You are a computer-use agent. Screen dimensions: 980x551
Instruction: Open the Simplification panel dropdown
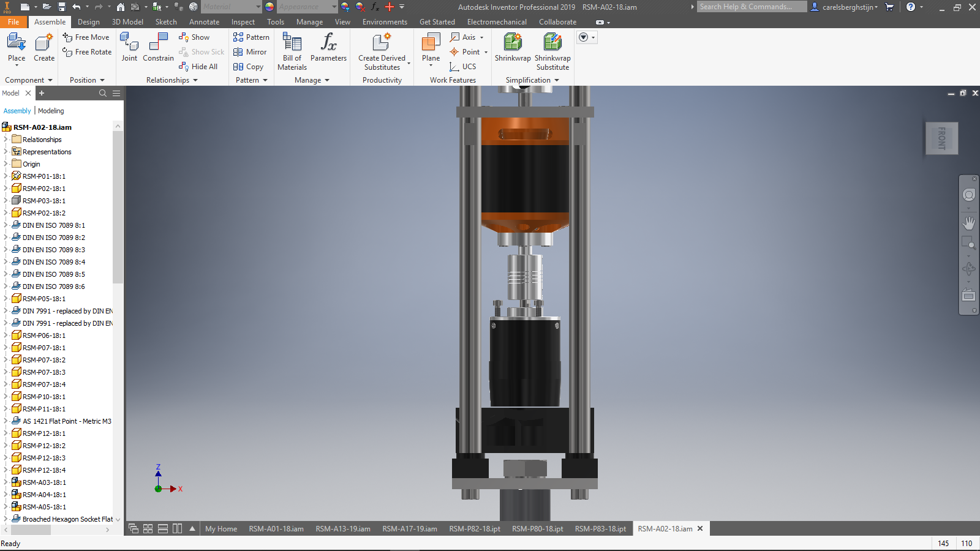532,80
